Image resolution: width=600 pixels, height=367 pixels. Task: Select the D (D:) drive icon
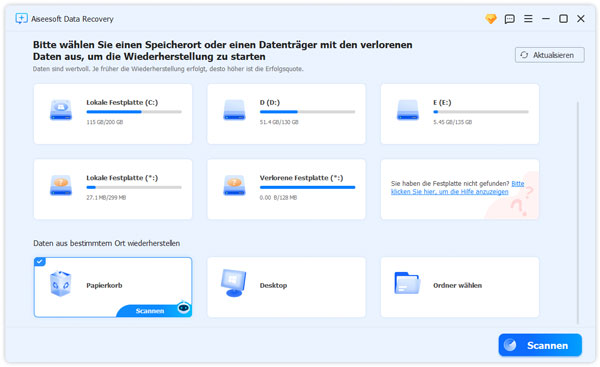click(234, 110)
